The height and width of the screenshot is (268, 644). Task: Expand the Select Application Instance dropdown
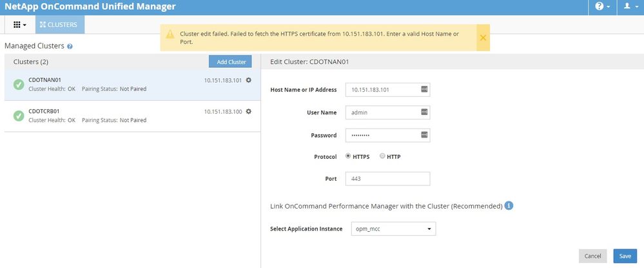tap(393, 229)
